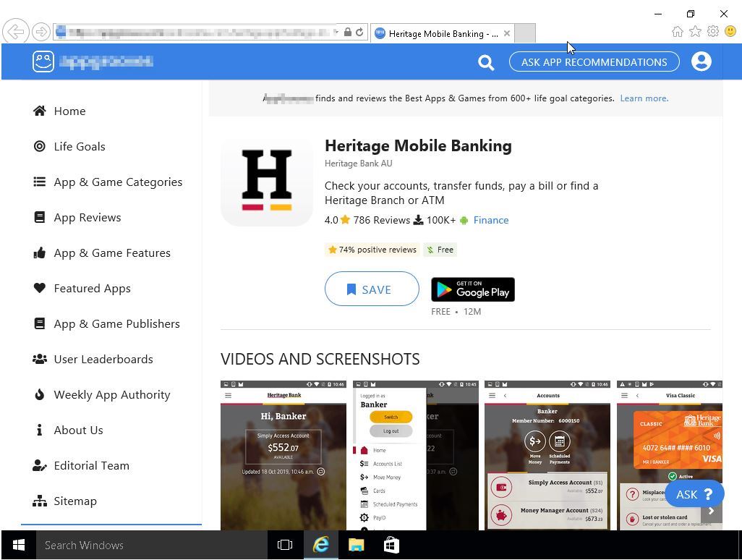Screen dimensions: 742x560
Task: Open the site search magnifier icon
Action: point(486,62)
